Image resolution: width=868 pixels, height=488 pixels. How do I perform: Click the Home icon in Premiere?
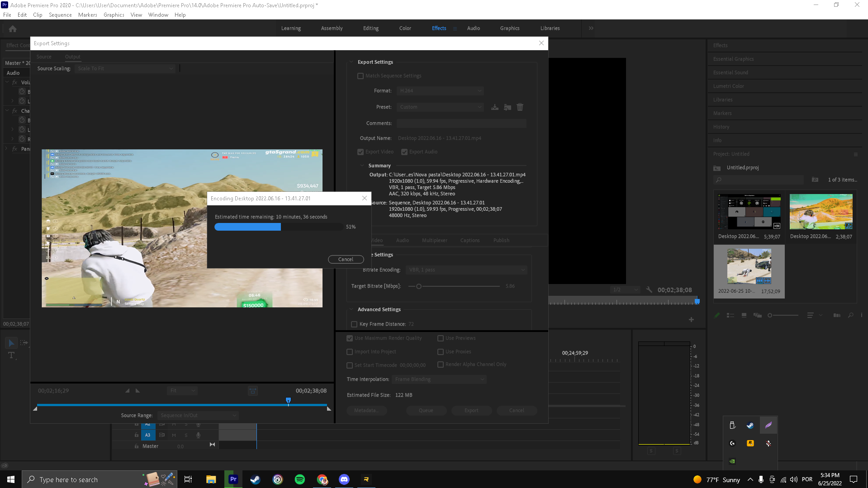[13, 29]
